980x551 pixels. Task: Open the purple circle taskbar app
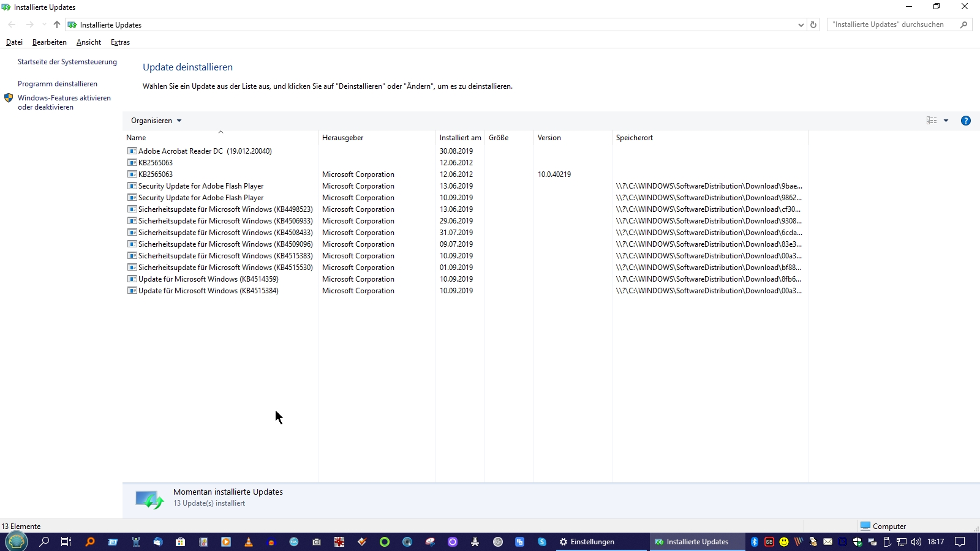pyautogui.click(x=453, y=542)
